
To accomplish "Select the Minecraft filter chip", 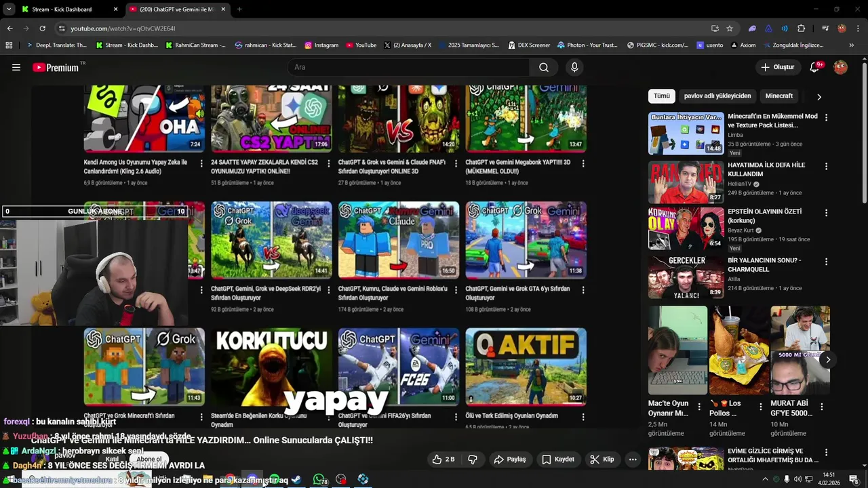I will pyautogui.click(x=779, y=96).
